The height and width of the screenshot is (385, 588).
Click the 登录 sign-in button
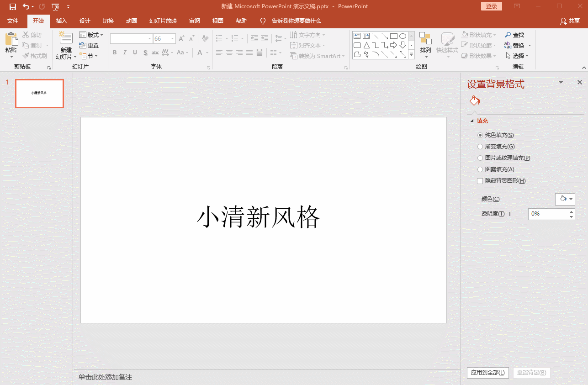491,6
